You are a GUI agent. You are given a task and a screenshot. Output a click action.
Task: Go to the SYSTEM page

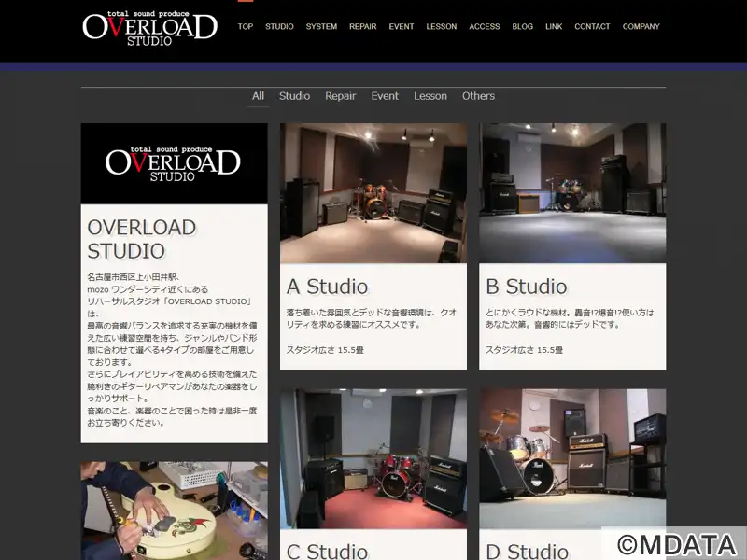(321, 27)
